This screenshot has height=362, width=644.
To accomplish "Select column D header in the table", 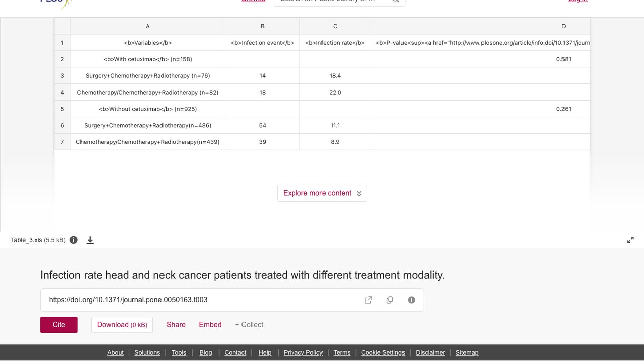I will coord(480,26).
